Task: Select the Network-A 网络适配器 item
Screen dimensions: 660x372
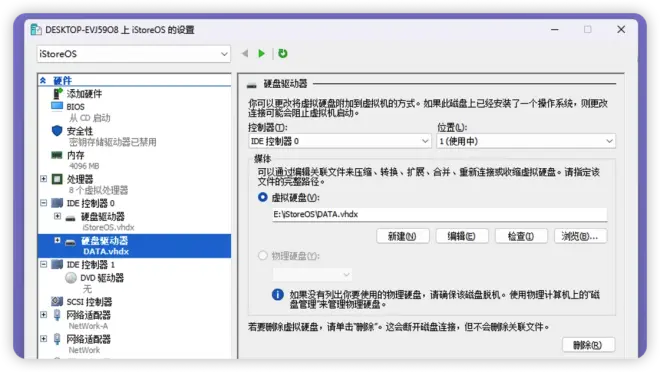Action: (88, 320)
